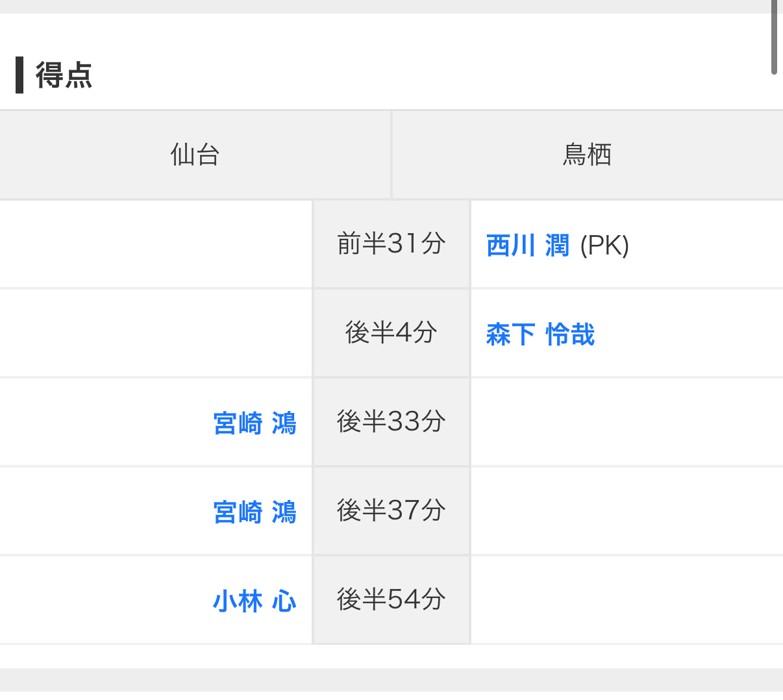Click the (PK) label beside 西川 潤
783x700 pixels.
click(604, 245)
